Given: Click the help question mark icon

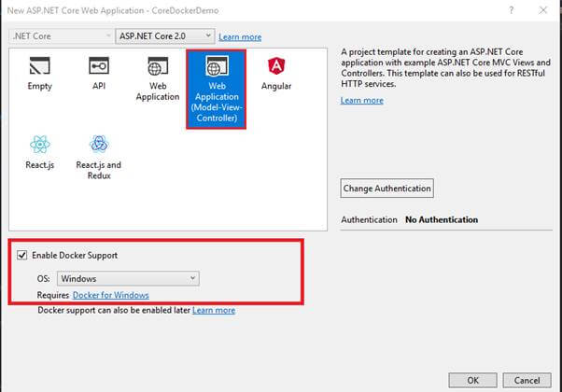Looking at the screenshot, I should pos(511,10).
